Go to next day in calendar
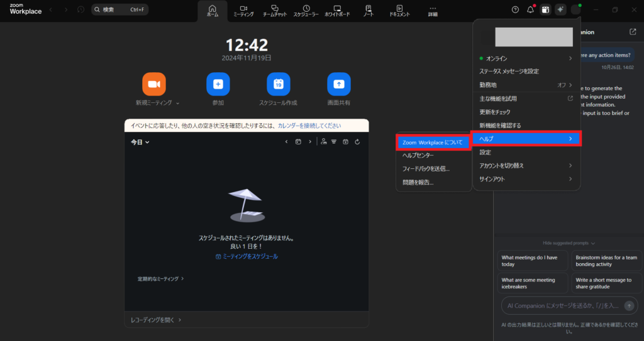The image size is (644, 341). tap(309, 142)
